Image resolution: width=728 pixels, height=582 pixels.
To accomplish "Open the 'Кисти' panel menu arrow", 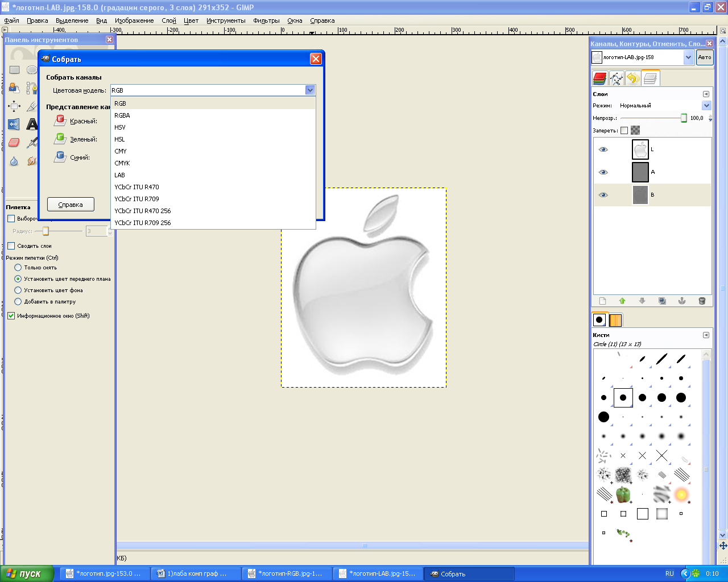I will (x=706, y=335).
